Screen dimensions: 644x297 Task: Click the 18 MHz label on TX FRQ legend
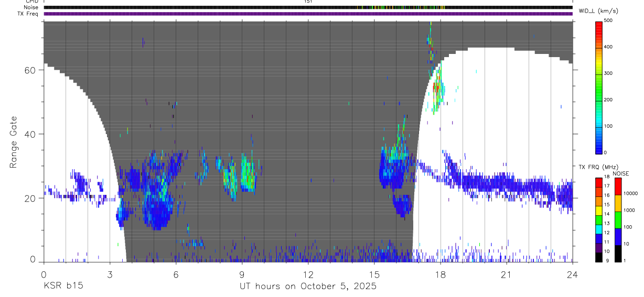coord(607,177)
